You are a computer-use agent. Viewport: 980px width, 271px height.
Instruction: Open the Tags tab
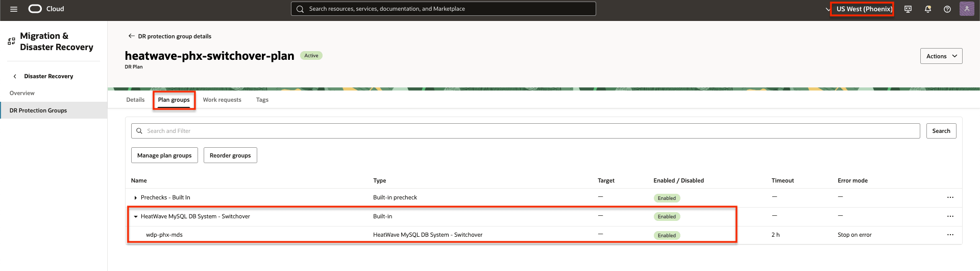tap(262, 100)
